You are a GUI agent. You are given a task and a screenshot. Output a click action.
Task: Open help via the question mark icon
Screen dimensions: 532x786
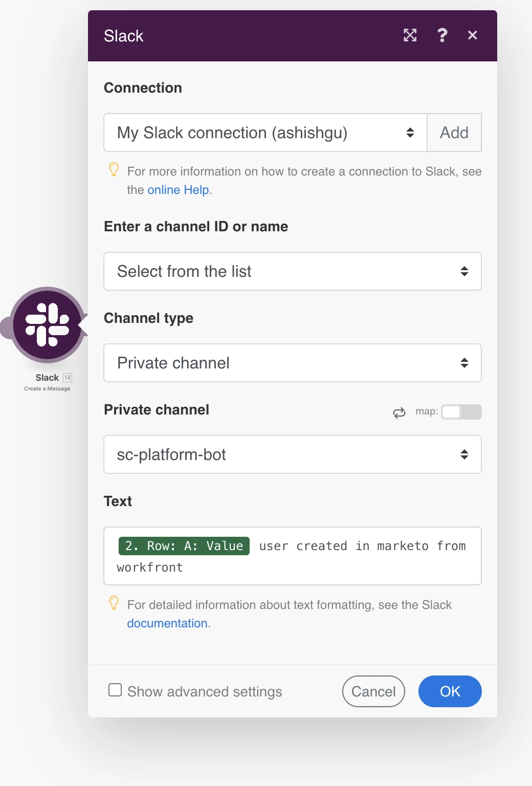pos(442,35)
